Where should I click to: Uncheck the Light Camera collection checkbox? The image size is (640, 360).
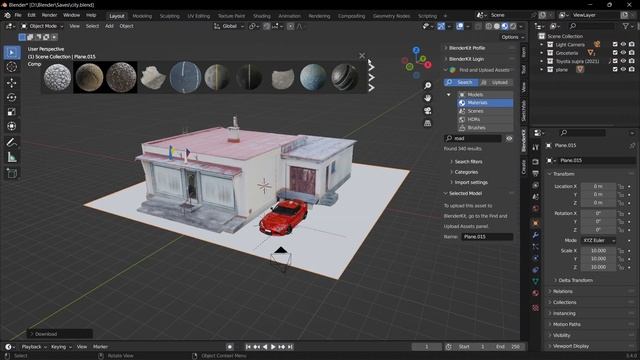click(615, 44)
